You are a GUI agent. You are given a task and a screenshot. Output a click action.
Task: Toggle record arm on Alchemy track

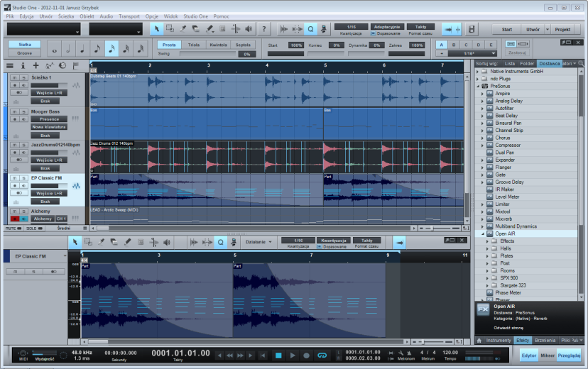coord(14,219)
